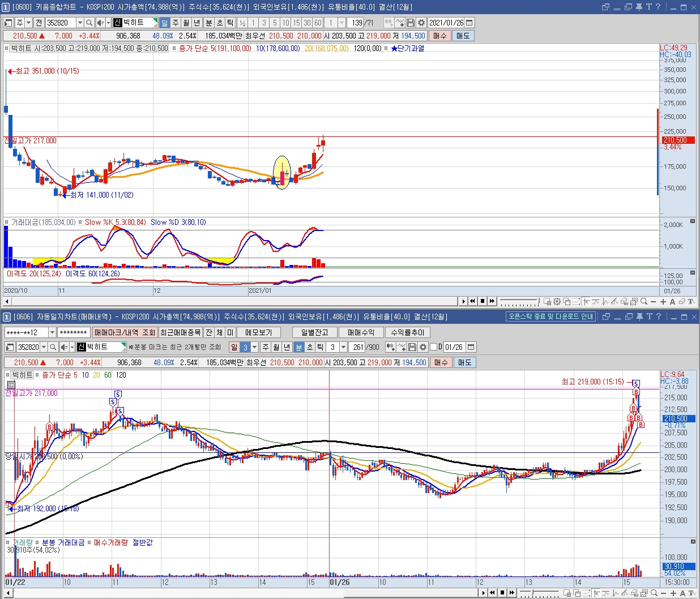
Task: Open account number ****-**12 dropdown
Action: 52,332
